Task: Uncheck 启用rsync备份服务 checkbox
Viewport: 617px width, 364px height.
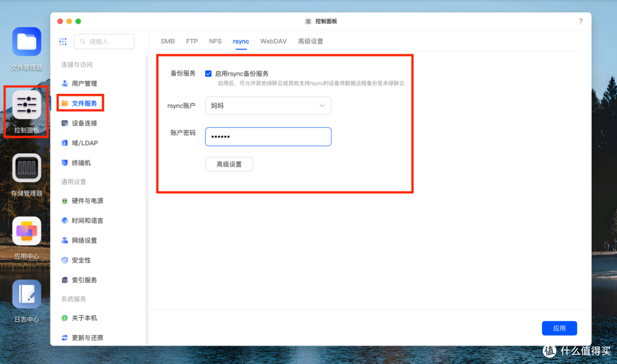Action: click(208, 74)
